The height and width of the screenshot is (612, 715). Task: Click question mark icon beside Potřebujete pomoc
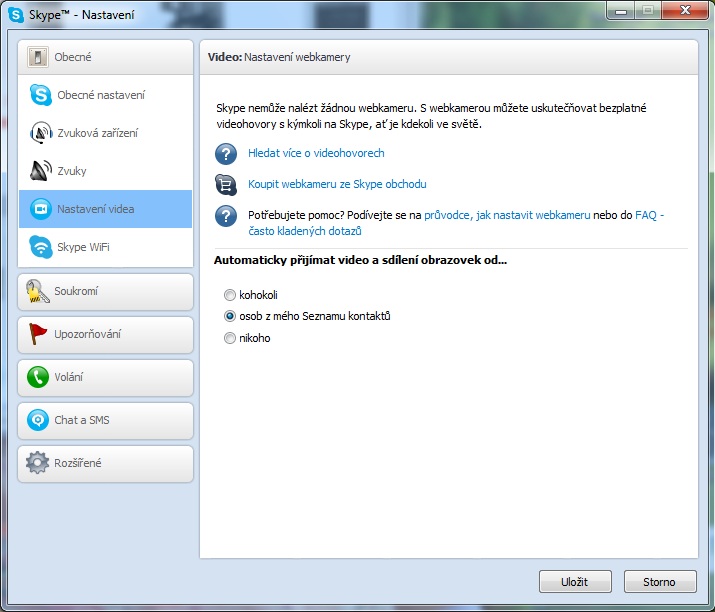(x=226, y=216)
